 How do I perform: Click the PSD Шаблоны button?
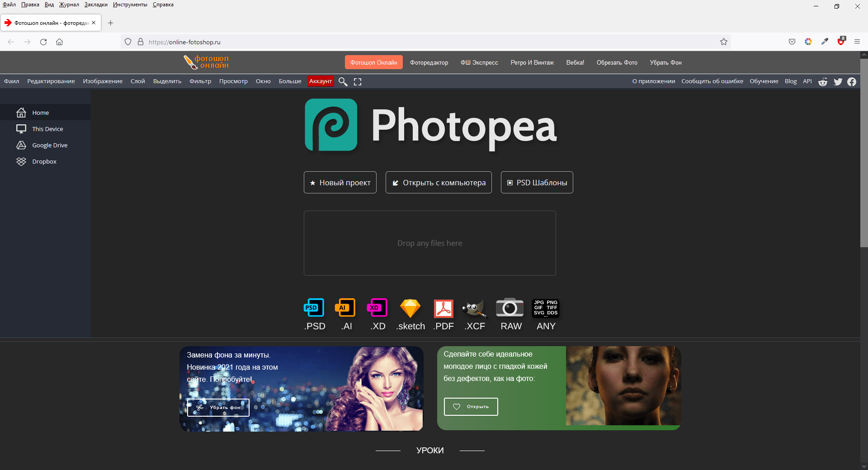[x=537, y=183]
